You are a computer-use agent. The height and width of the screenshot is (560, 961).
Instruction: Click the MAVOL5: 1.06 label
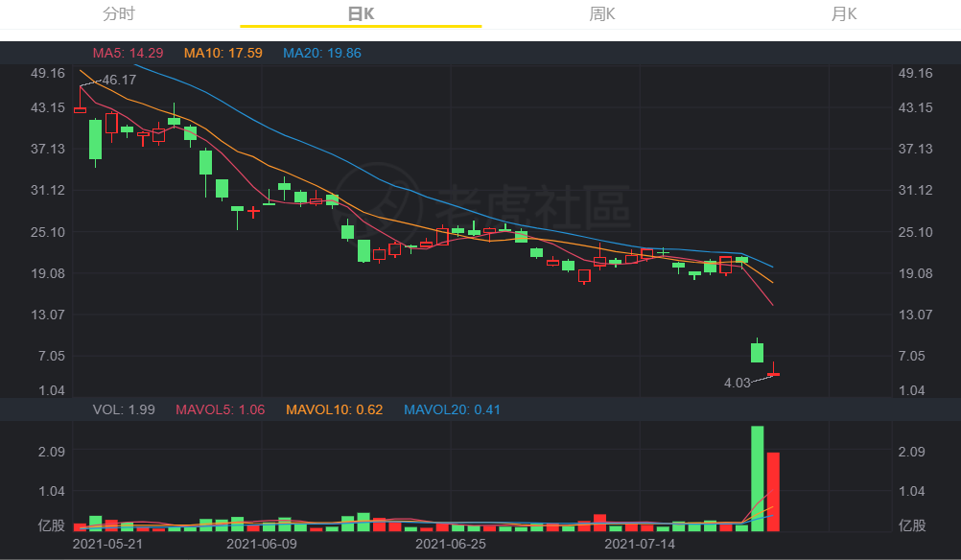point(220,409)
